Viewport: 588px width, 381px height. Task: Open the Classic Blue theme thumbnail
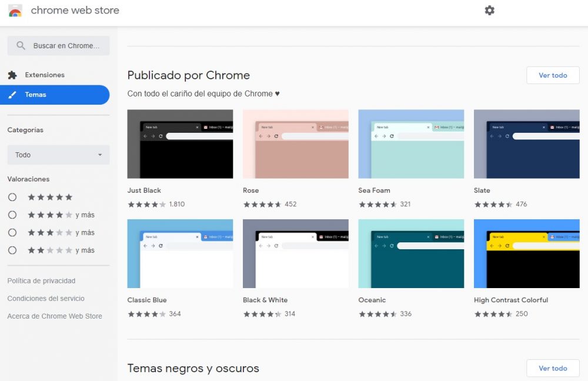point(180,253)
